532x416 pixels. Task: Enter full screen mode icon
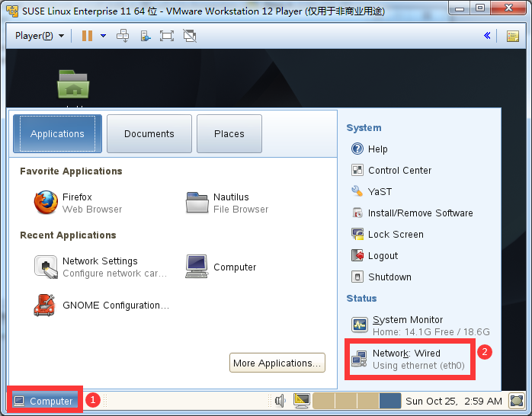167,36
